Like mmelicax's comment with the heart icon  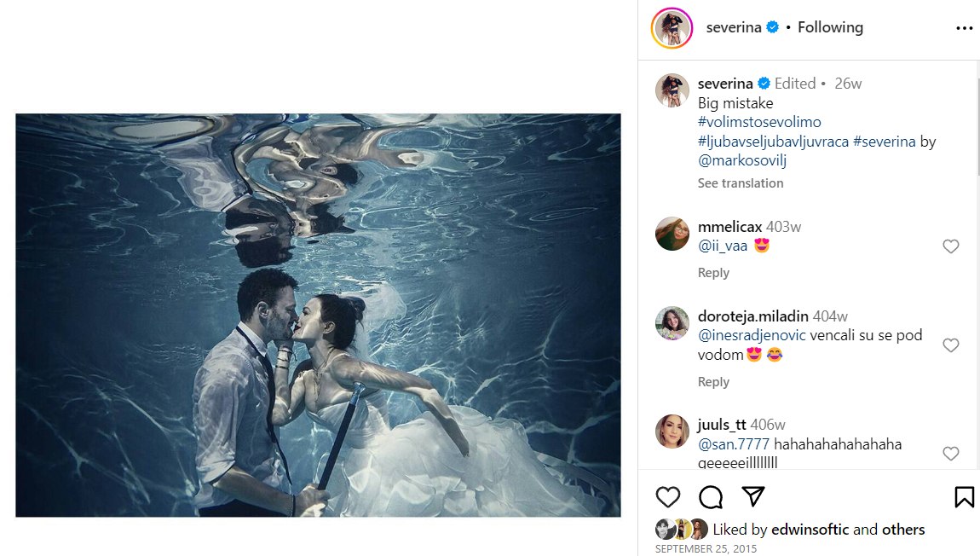click(951, 246)
